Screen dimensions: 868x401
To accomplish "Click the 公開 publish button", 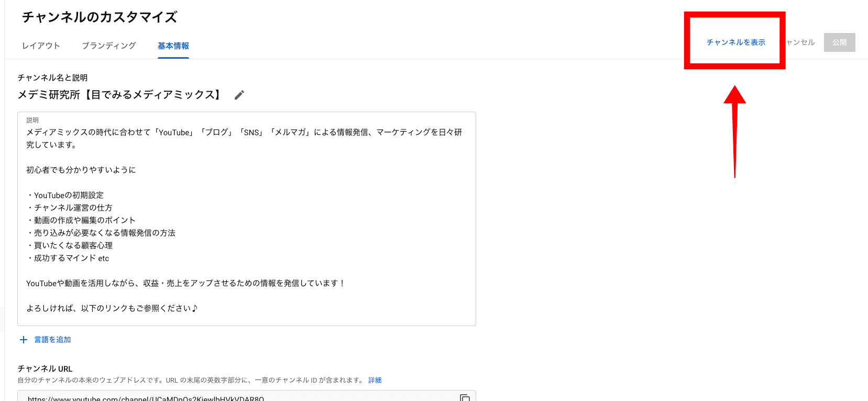I will (x=839, y=42).
